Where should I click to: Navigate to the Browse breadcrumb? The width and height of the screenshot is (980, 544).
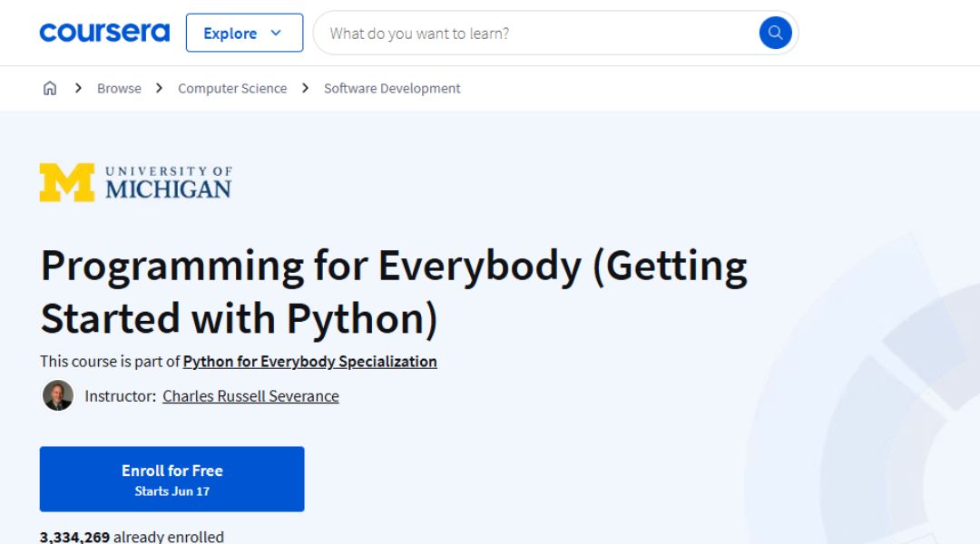(119, 88)
